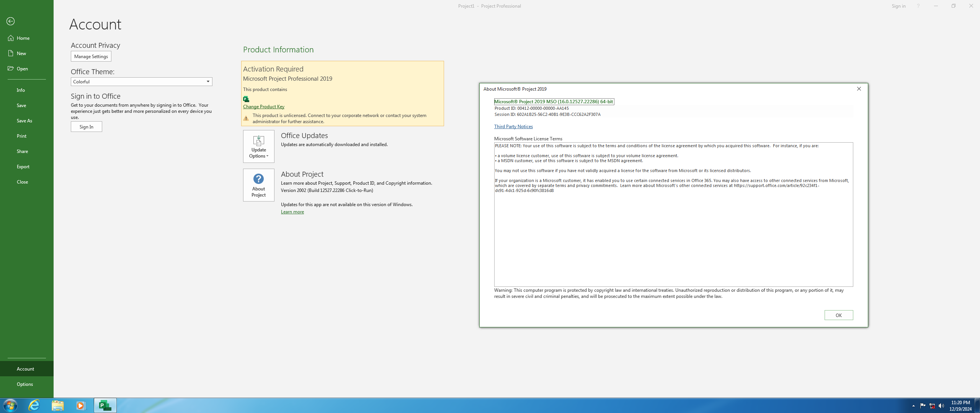Click the Microsoft Project Professional 2019 text
980x413 pixels.
pos(287,78)
